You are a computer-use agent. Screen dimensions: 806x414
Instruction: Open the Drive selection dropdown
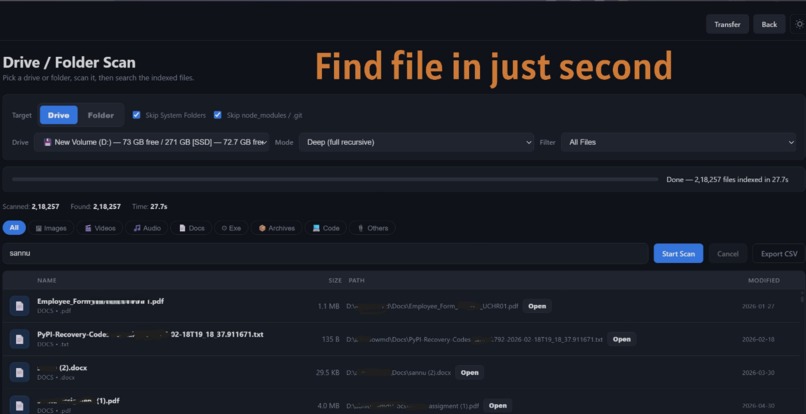point(152,142)
